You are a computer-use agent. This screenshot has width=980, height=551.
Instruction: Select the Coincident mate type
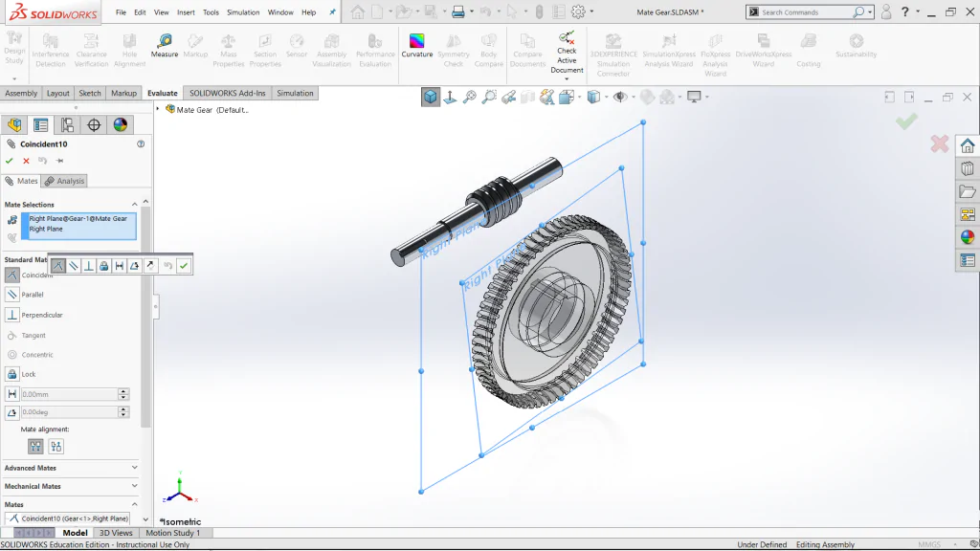(x=11, y=275)
